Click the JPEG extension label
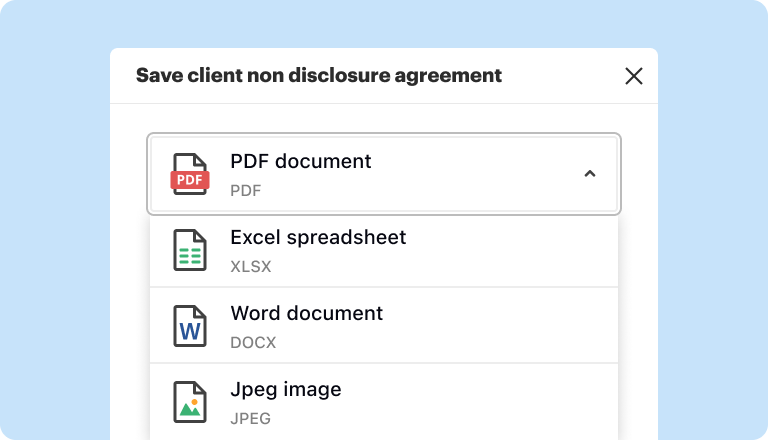The image size is (768, 440). (x=251, y=418)
